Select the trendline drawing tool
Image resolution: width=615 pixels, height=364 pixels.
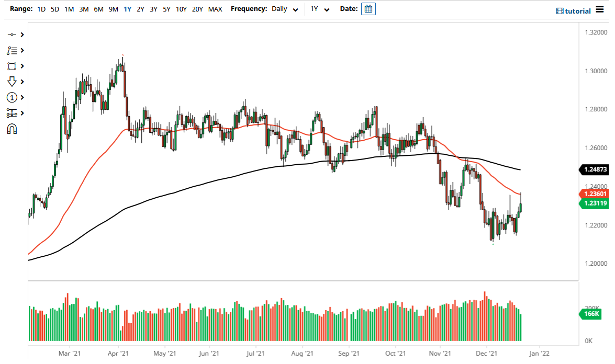pyautogui.click(x=13, y=35)
